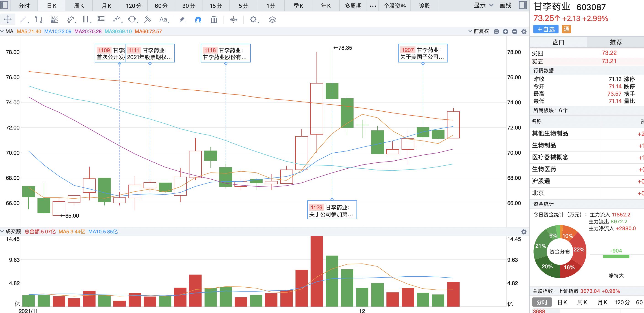Image resolution: width=644 pixels, height=313 pixels.
Task: Toggle left sidebar panel icon
Action: [4, 5]
